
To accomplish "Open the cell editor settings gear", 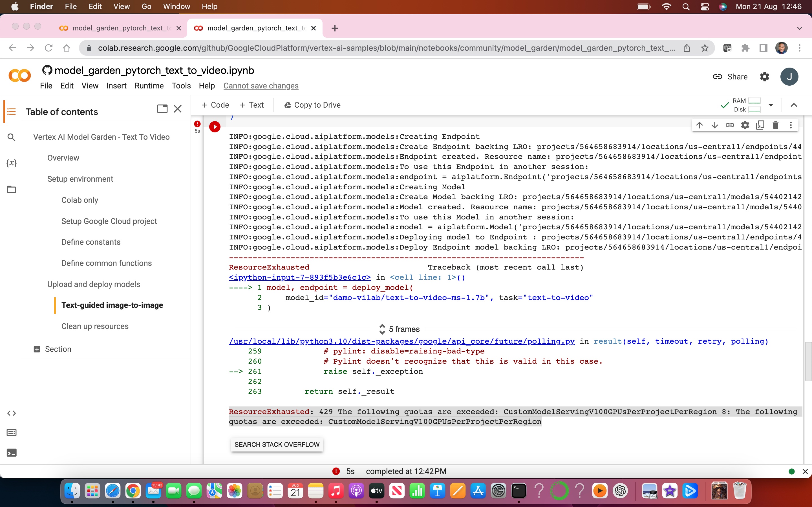I will (x=745, y=125).
